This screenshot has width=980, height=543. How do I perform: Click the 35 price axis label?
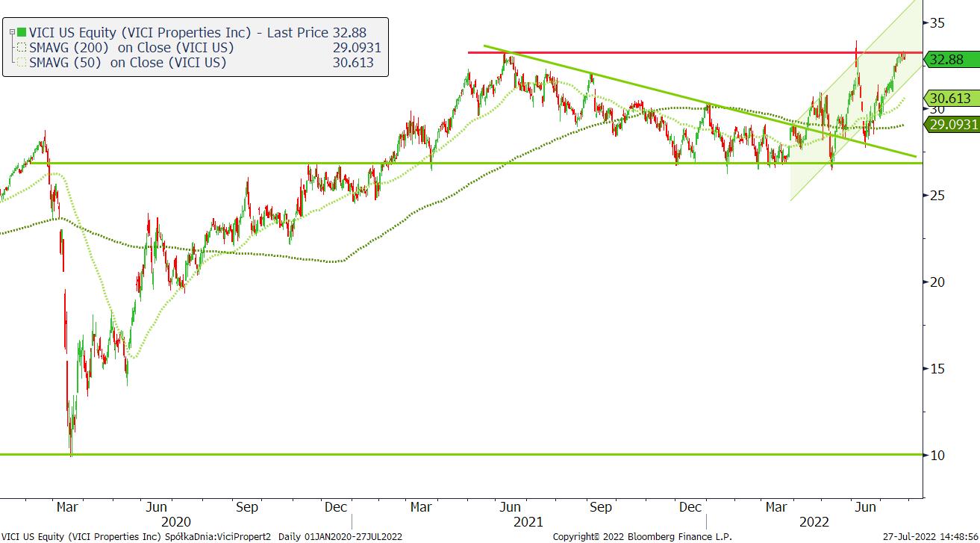(x=937, y=22)
